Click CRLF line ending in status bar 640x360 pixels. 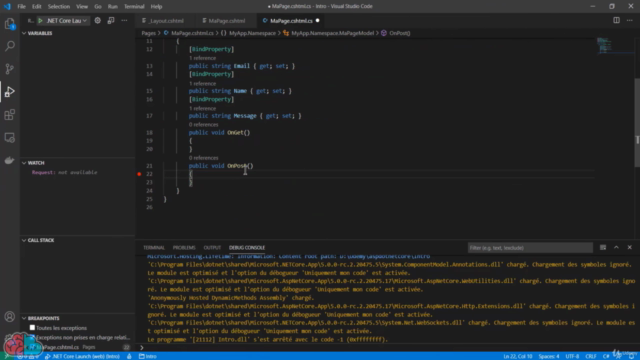591,356
